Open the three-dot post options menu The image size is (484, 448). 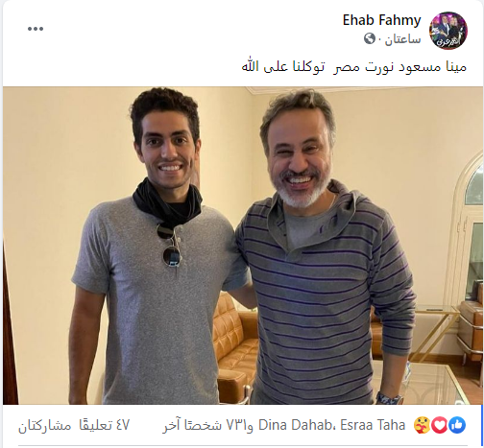pyautogui.click(x=36, y=29)
